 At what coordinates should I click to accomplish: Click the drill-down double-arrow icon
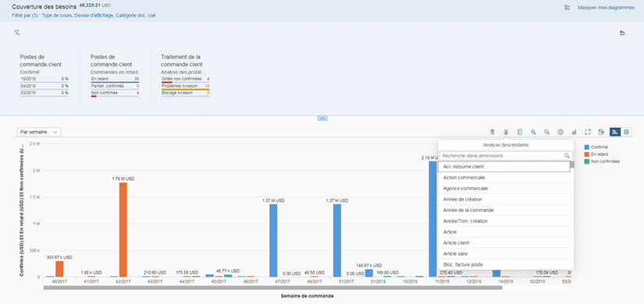click(506, 132)
